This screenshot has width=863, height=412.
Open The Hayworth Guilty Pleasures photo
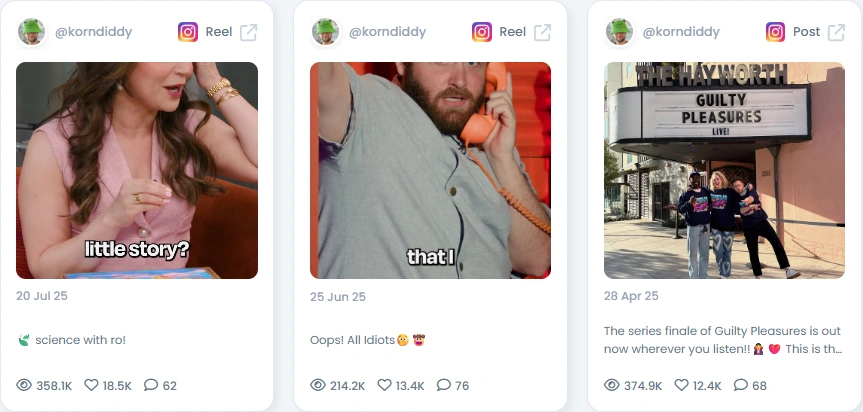click(724, 170)
